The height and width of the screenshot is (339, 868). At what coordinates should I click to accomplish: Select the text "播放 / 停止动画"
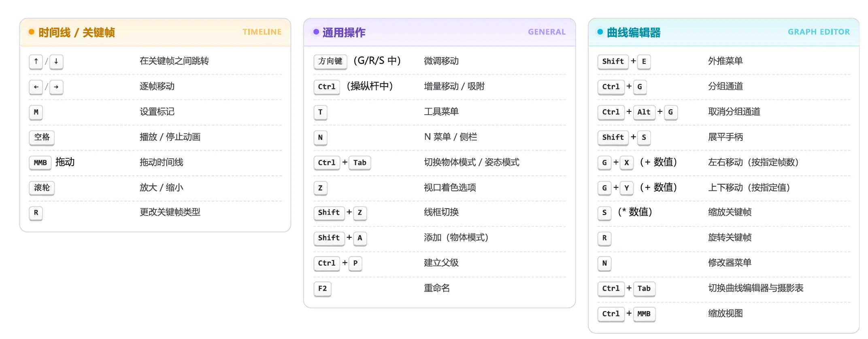pos(170,137)
